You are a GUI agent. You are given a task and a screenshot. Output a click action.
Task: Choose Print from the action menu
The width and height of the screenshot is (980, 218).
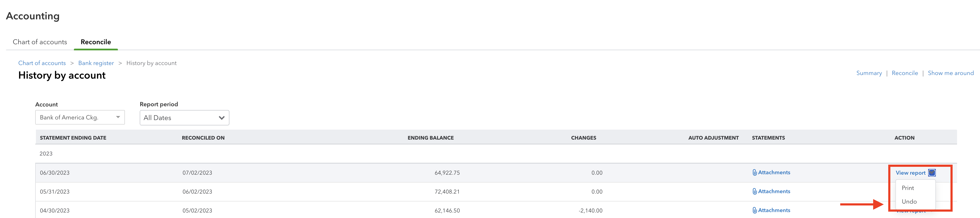tap(908, 188)
